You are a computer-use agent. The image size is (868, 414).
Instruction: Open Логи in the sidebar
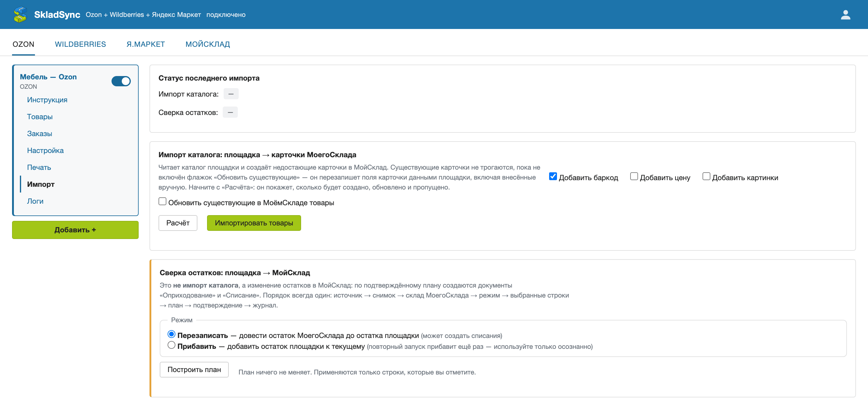click(35, 201)
